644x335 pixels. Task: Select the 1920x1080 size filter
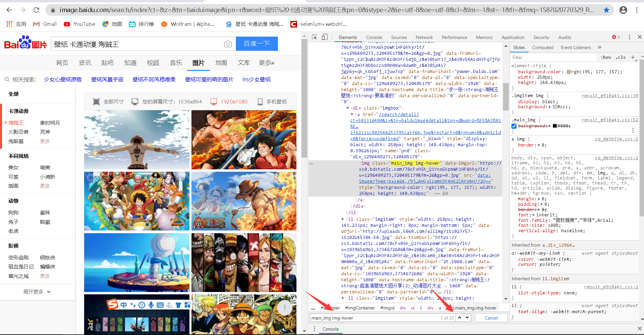[x=229, y=101]
